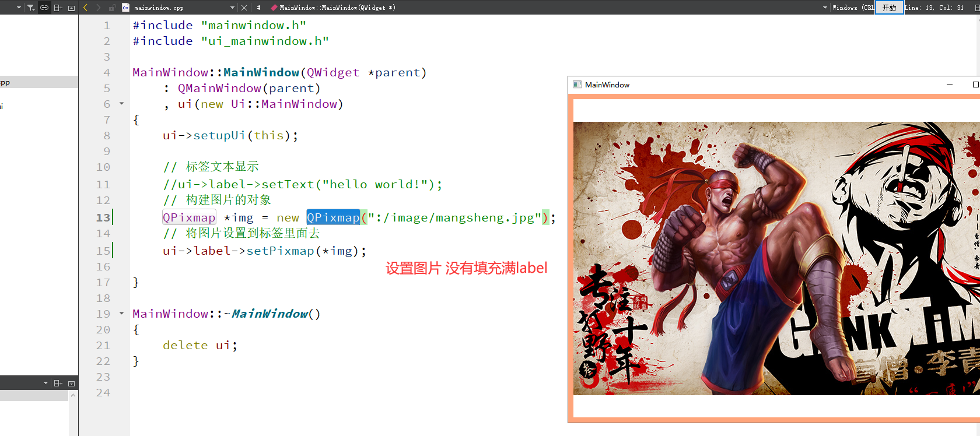Image resolution: width=980 pixels, height=436 pixels.
Task: Open the lower sidebar view dropdown arrow
Action: [45, 383]
